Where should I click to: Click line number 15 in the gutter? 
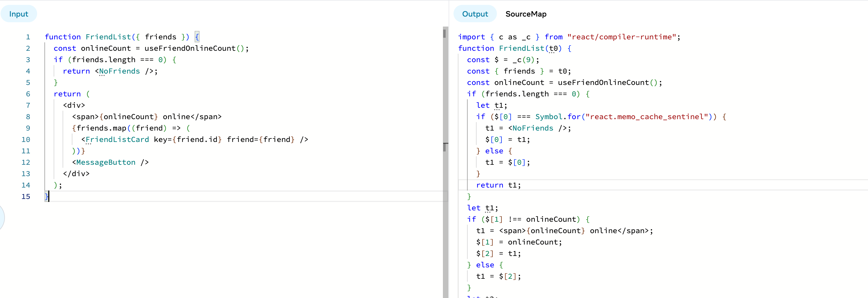[x=26, y=196]
